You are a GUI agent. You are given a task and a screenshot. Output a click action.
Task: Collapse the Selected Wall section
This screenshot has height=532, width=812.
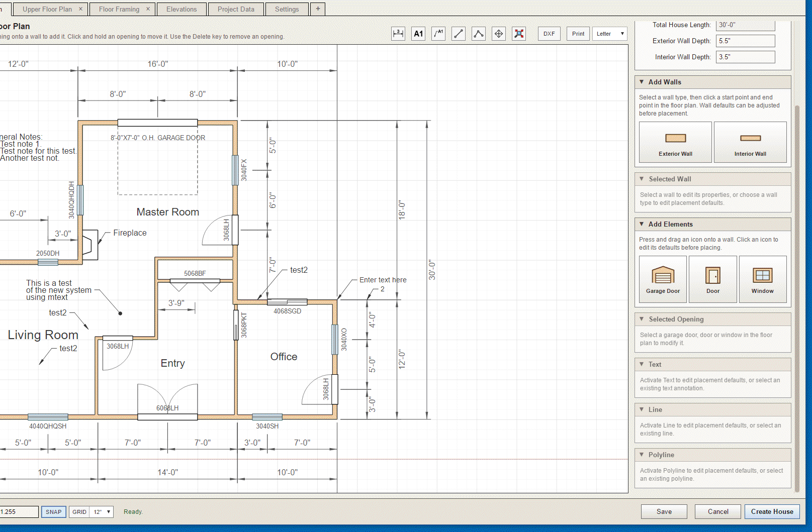pos(642,179)
